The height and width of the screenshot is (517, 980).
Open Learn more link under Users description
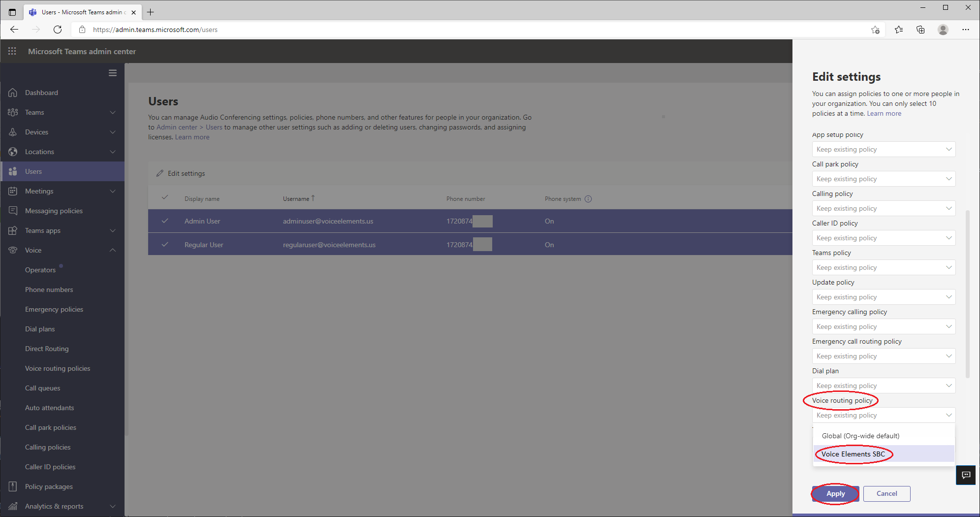tap(192, 137)
